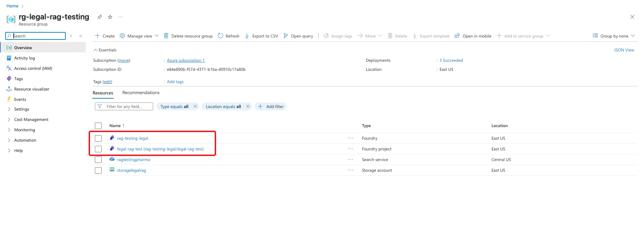Toggle the select all resources checkbox
This screenshot has height=227, width=644.
(98, 126)
